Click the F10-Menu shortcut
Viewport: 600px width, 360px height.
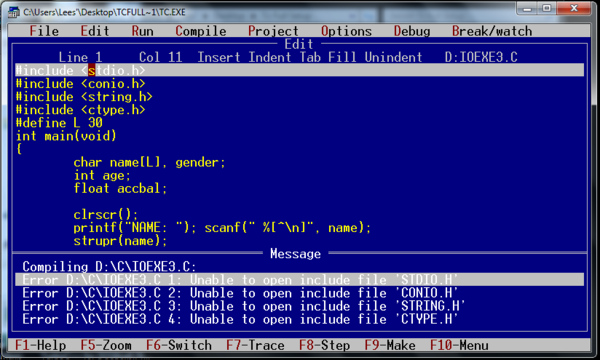point(459,345)
